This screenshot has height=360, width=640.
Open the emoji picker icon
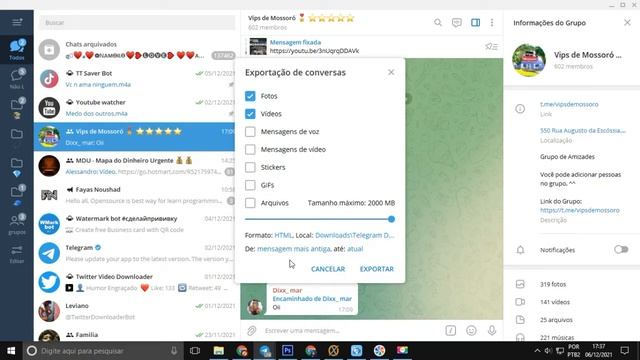coord(471,331)
